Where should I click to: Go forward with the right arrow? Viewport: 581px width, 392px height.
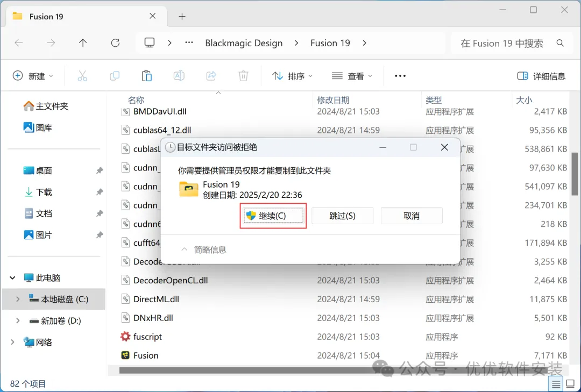(51, 43)
